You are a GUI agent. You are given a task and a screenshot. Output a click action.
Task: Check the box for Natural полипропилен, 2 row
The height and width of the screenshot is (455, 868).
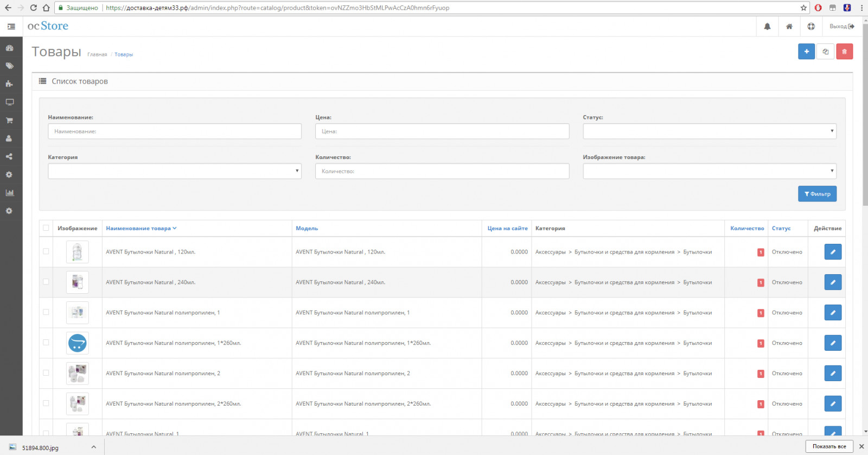[46, 373]
